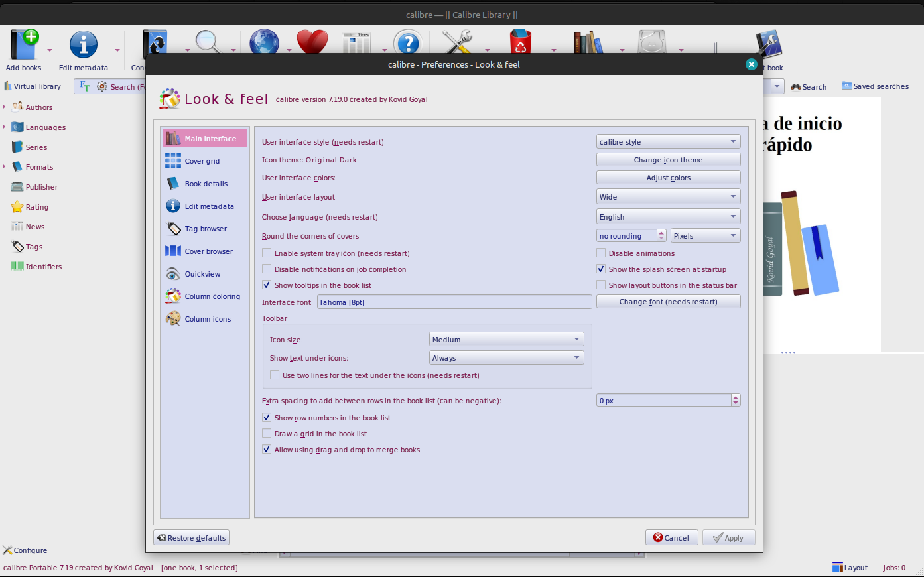This screenshot has height=577, width=924.
Task: Click the binoculars Search button
Action: 809,86
